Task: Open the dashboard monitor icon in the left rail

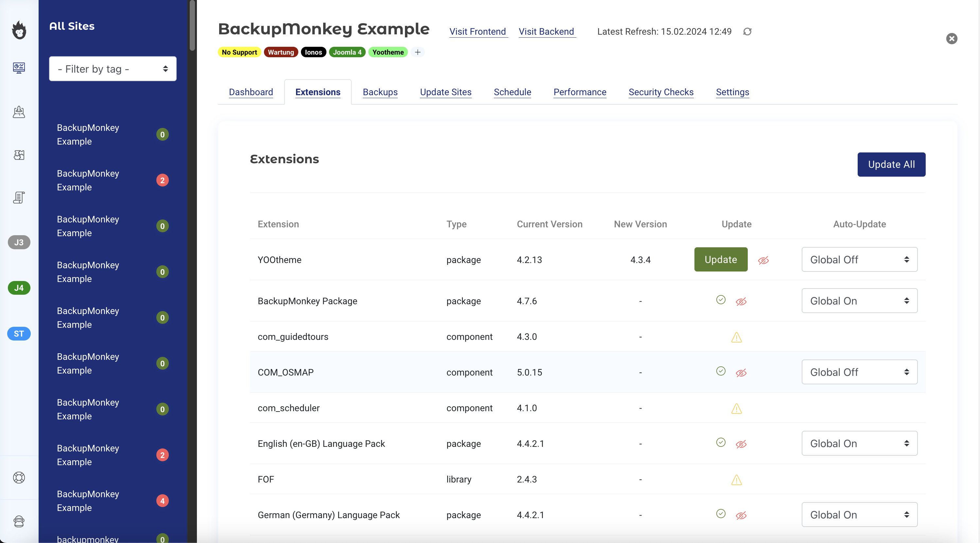Action: pyautogui.click(x=19, y=68)
